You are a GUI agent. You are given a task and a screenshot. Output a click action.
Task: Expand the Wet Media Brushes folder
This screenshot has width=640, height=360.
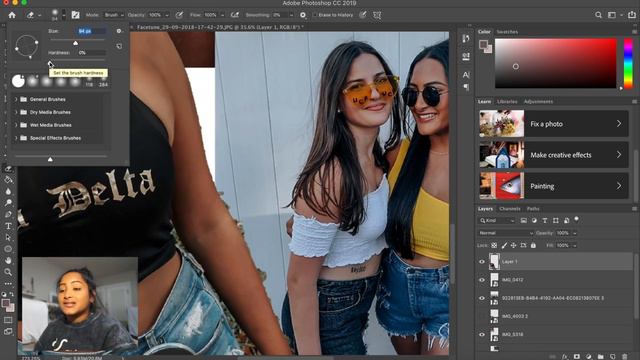[16, 125]
